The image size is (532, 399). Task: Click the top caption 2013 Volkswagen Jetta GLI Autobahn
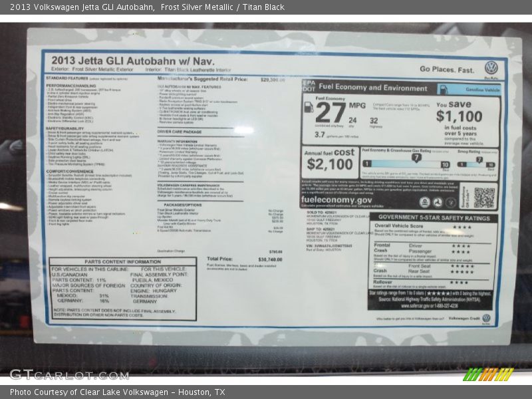point(82,7)
